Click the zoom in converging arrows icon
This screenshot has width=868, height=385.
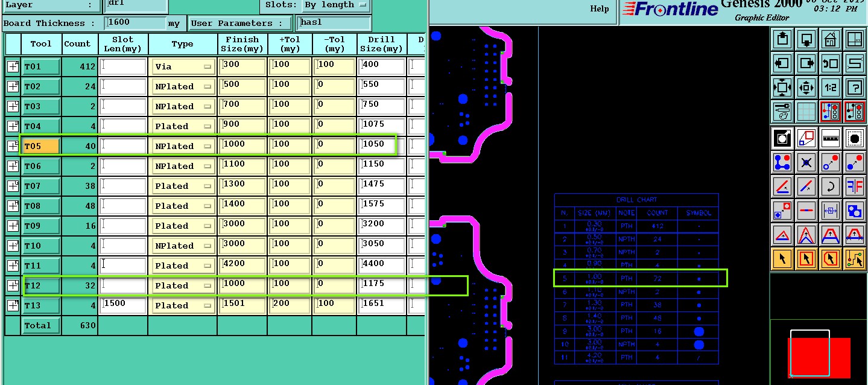(806, 87)
